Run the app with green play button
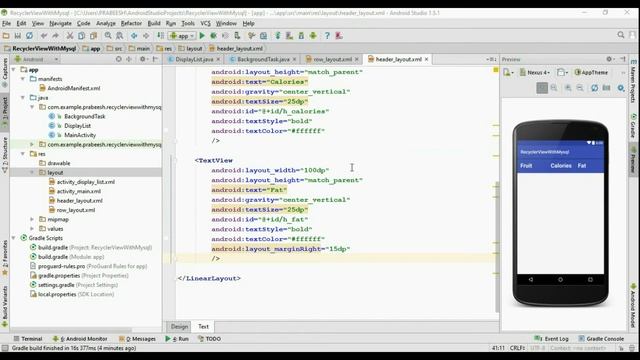 [202, 36]
